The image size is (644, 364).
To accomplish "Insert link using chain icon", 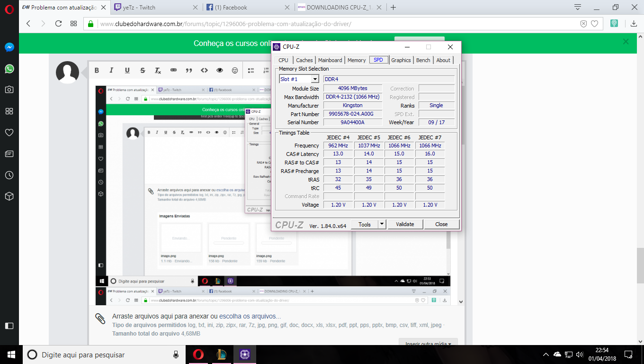I will click(x=173, y=70).
